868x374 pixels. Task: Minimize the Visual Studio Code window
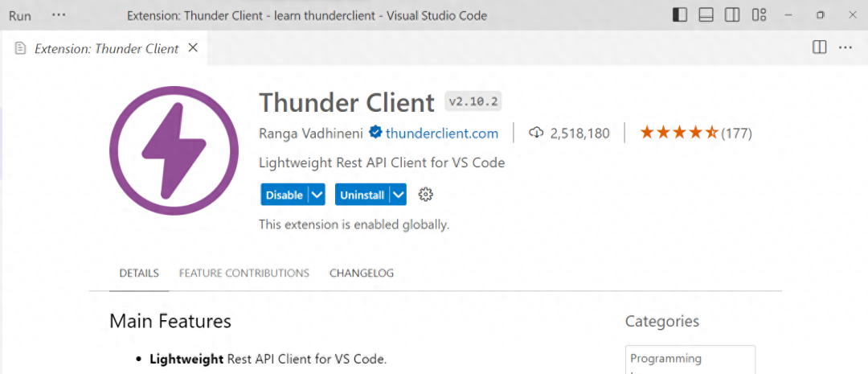(x=790, y=15)
